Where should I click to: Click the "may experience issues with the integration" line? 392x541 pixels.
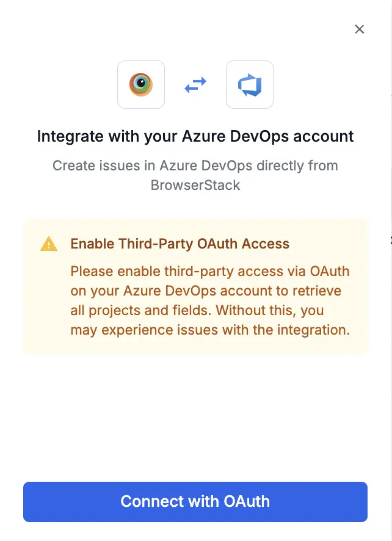(x=209, y=330)
